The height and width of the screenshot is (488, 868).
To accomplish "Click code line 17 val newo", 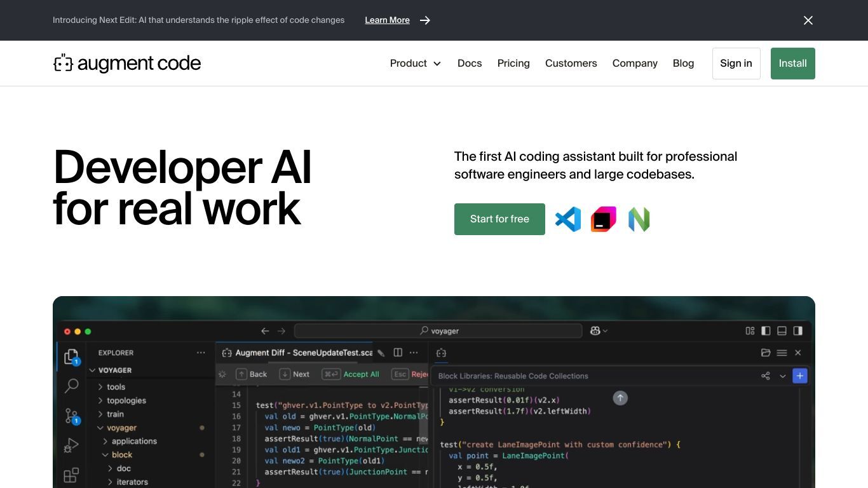I will click(320, 428).
